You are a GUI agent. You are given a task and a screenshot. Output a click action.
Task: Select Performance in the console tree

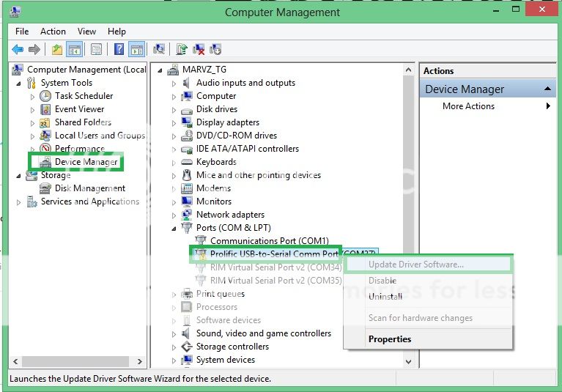click(80, 148)
